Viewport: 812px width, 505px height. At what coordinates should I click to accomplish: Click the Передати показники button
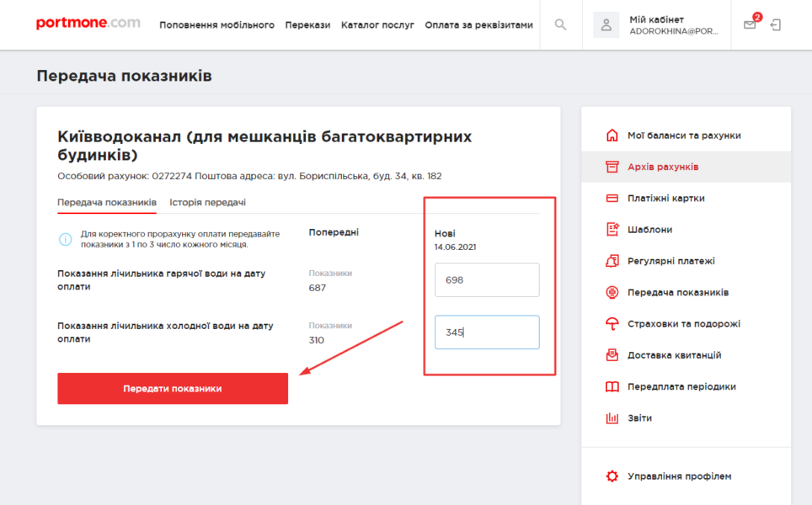click(173, 389)
